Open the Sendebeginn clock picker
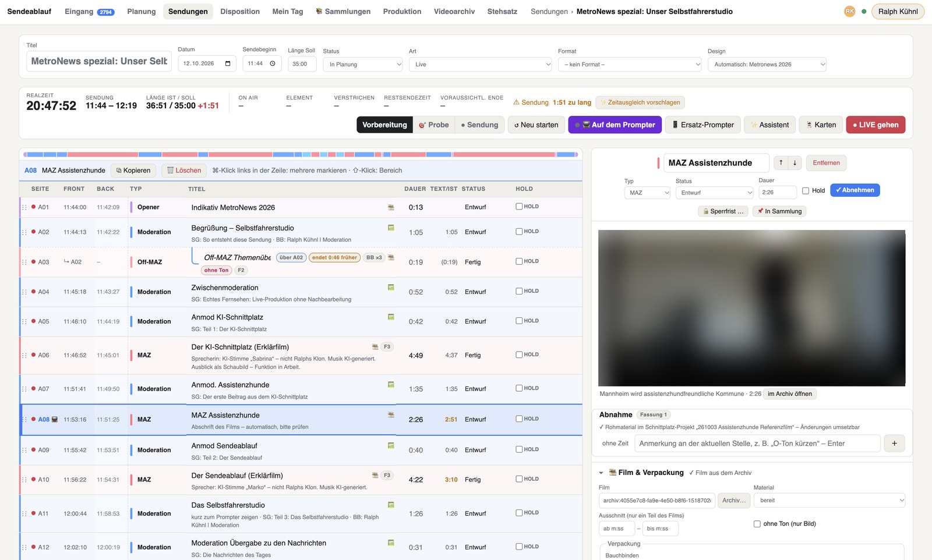The image size is (932, 560). pyautogui.click(x=273, y=63)
